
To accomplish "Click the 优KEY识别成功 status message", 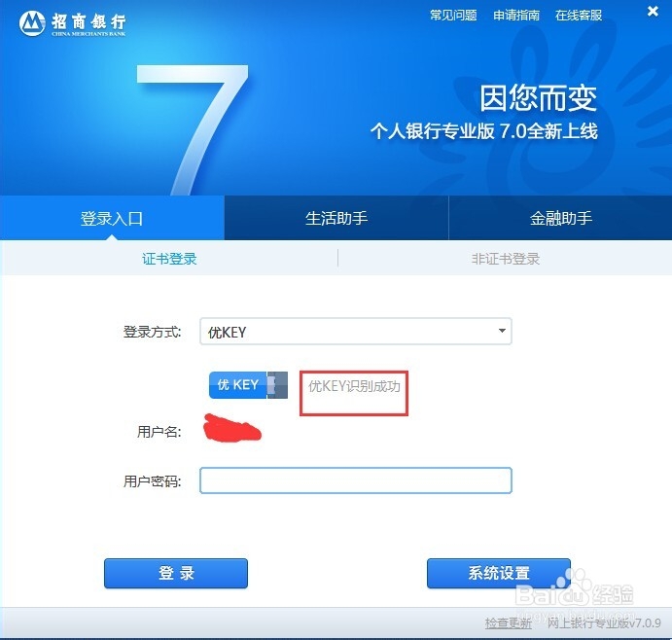I will pos(354,386).
